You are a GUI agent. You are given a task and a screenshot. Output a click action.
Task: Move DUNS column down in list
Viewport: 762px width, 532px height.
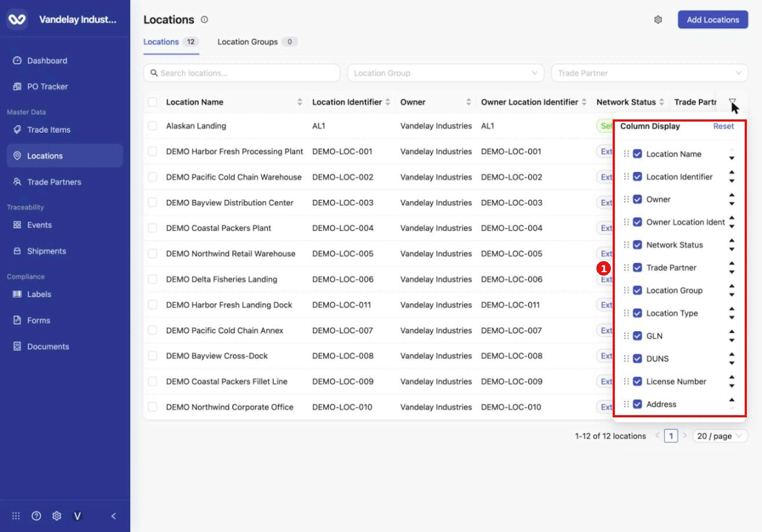click(x=731, y=363)
